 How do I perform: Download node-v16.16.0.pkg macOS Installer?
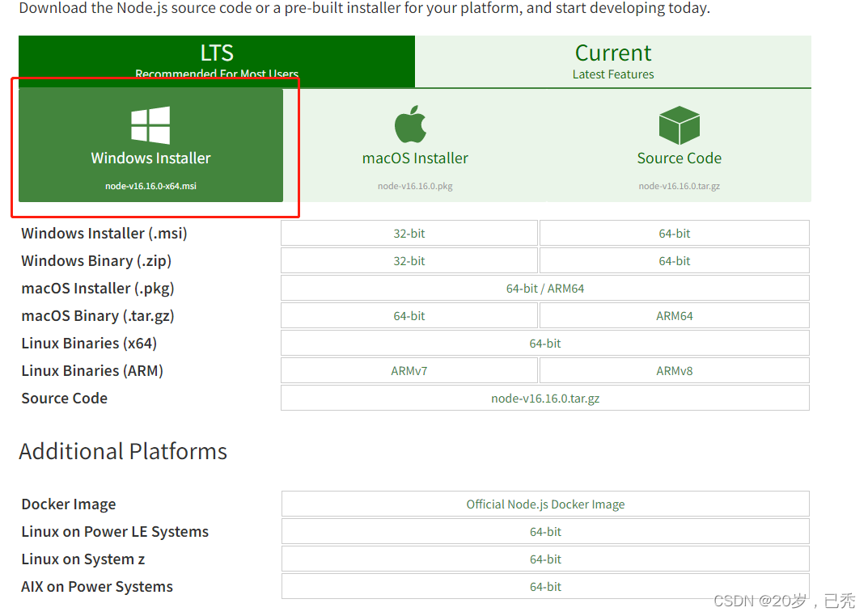[415, 146]
